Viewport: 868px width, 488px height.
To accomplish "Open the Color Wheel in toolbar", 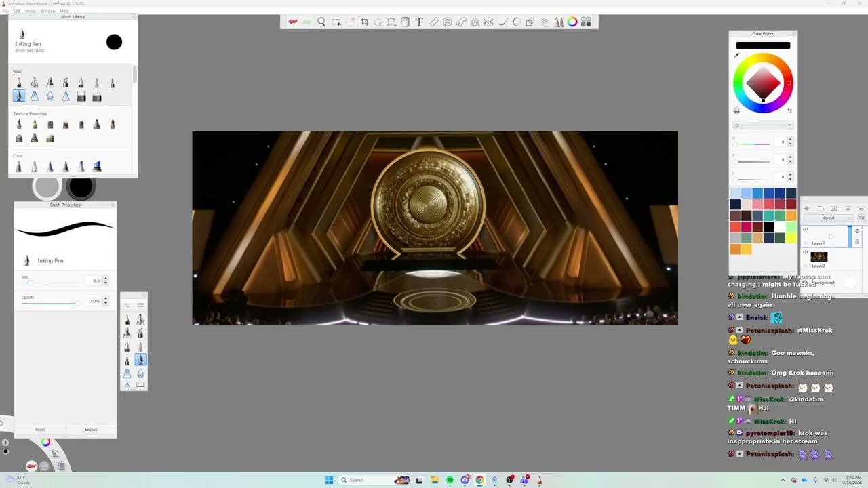I will pyautogui.click(x=572, y=22).
